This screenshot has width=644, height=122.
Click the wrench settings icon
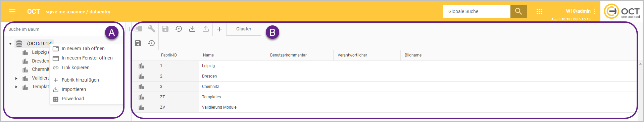pyautogui.click(x=152, y=29)
